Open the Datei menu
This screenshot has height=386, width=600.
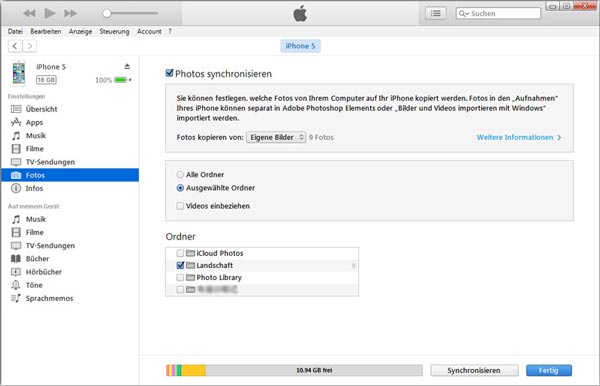[15, 31]
